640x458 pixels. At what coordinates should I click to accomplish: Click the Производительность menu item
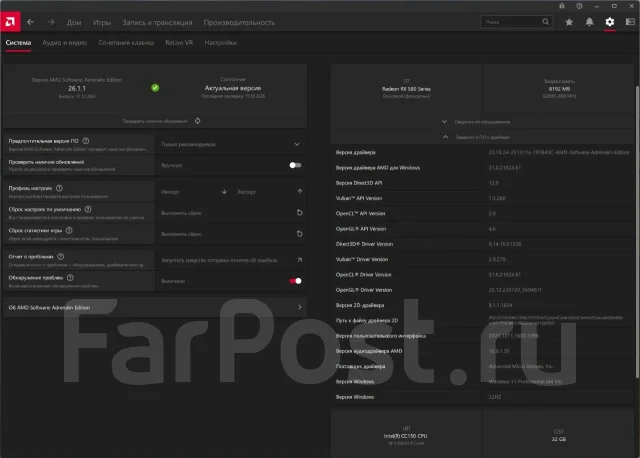point(239,22)
